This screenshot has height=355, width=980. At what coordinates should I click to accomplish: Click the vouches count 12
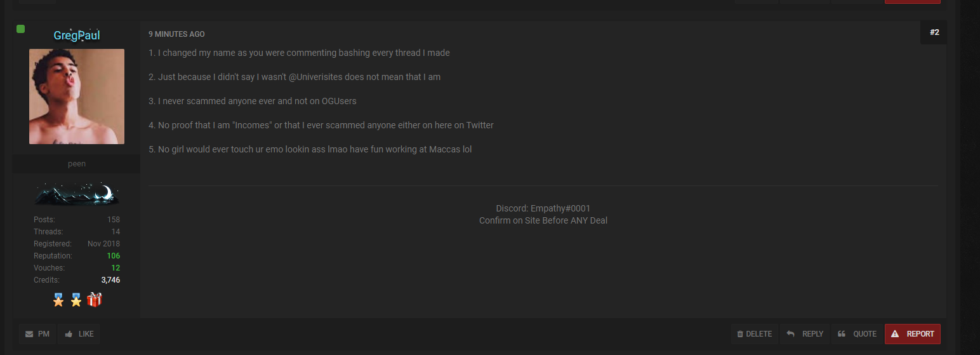pyautogui.click(x=116, y=268)
